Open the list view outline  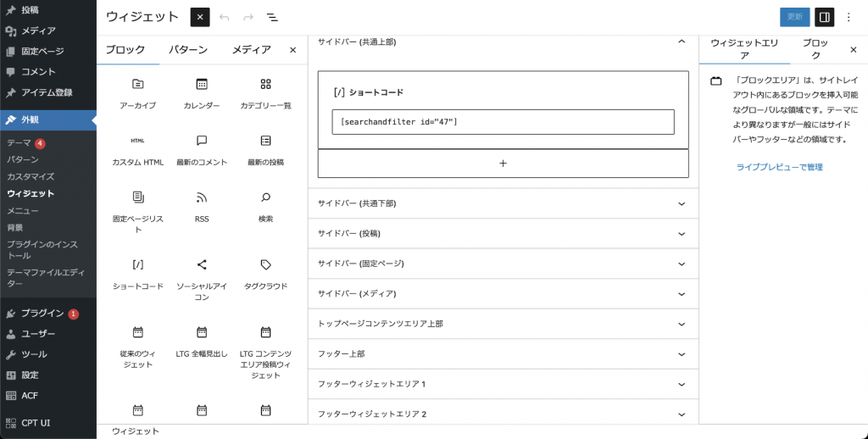point(272,17)
